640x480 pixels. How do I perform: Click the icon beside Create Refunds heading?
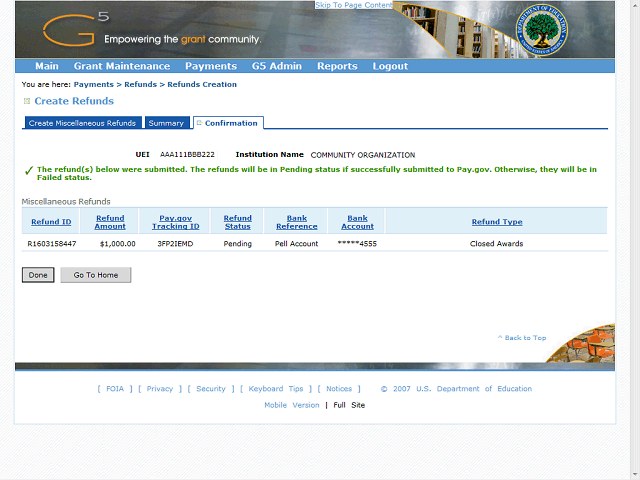27,101
